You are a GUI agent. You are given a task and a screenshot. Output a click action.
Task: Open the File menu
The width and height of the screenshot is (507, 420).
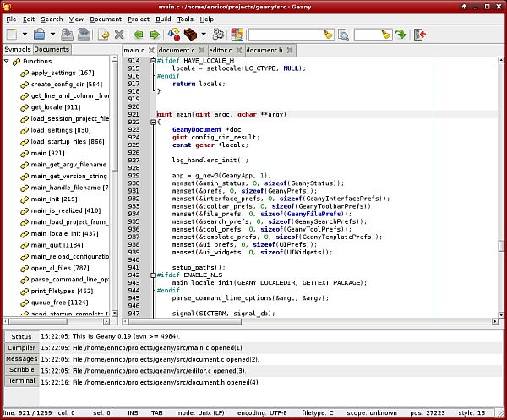(11, 19)
